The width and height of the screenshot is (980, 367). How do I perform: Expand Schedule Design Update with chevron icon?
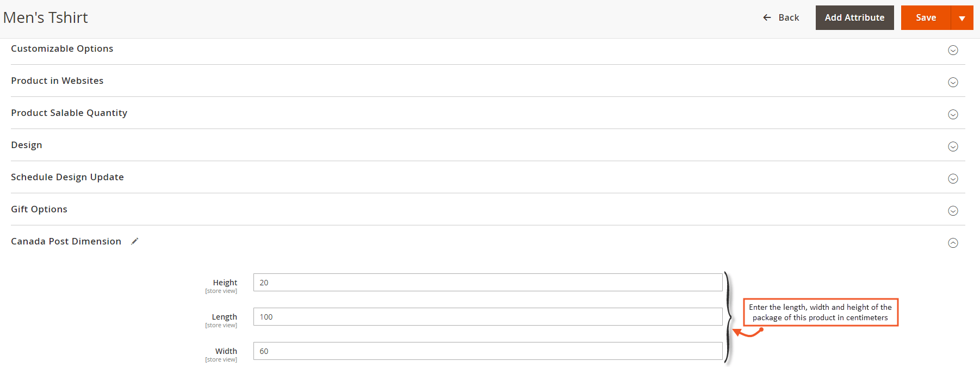pos(953,179)
